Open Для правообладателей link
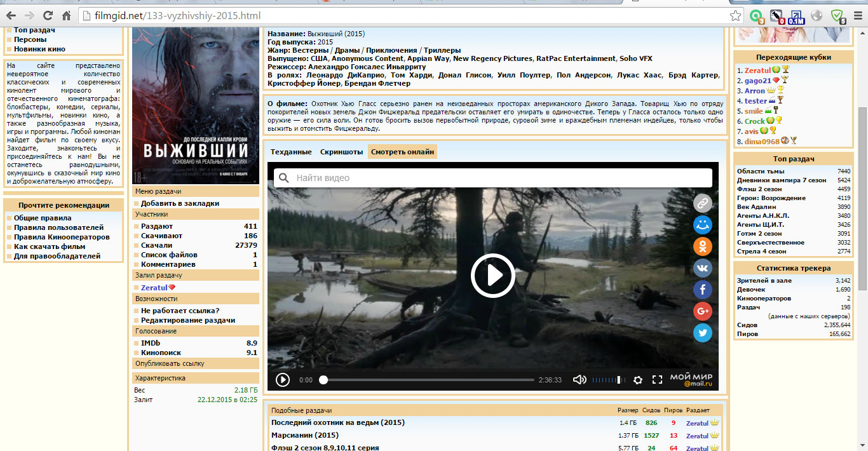 tap(57, 256)
